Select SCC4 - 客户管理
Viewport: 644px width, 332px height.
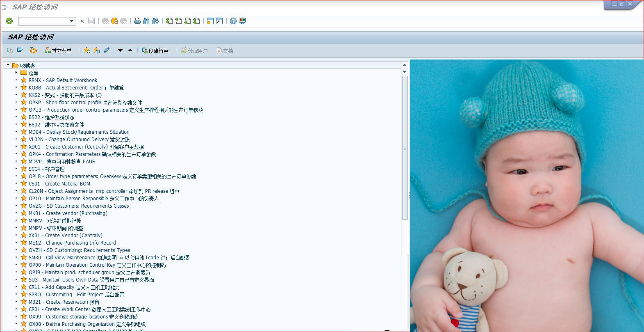(x=46, y=169)
